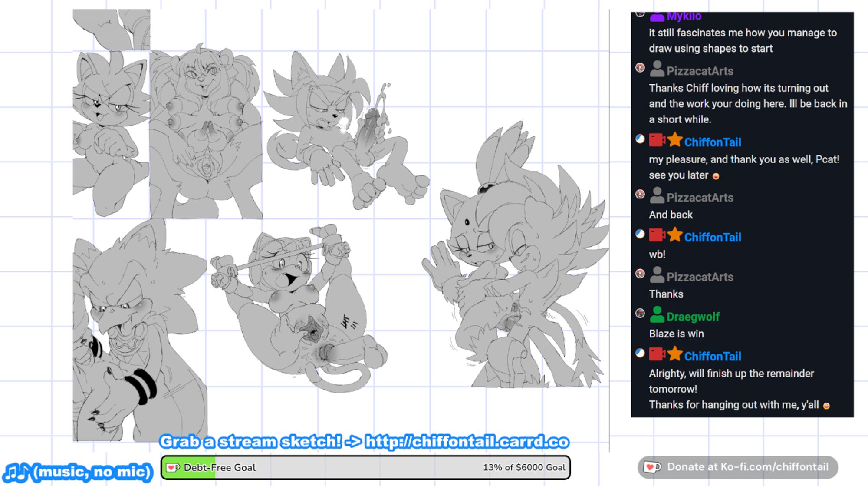Click the ChiffonTail username above "wb!"
868x486 pixels.
713,237
